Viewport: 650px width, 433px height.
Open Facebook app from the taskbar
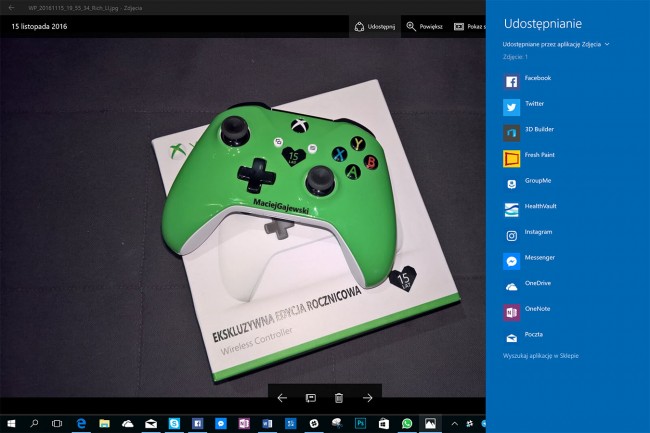click(x=197, y=423)
